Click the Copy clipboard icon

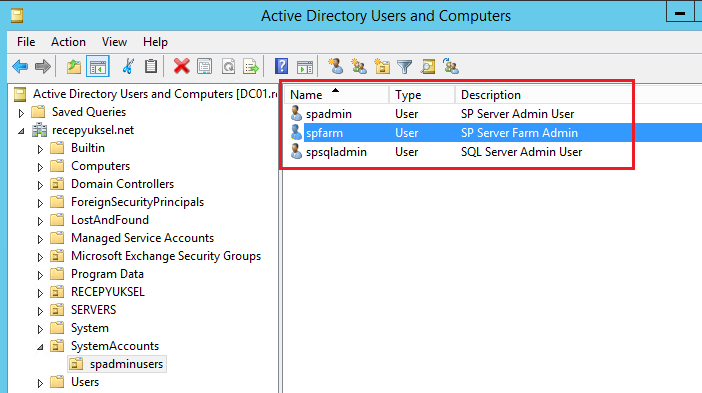point(151,66)
